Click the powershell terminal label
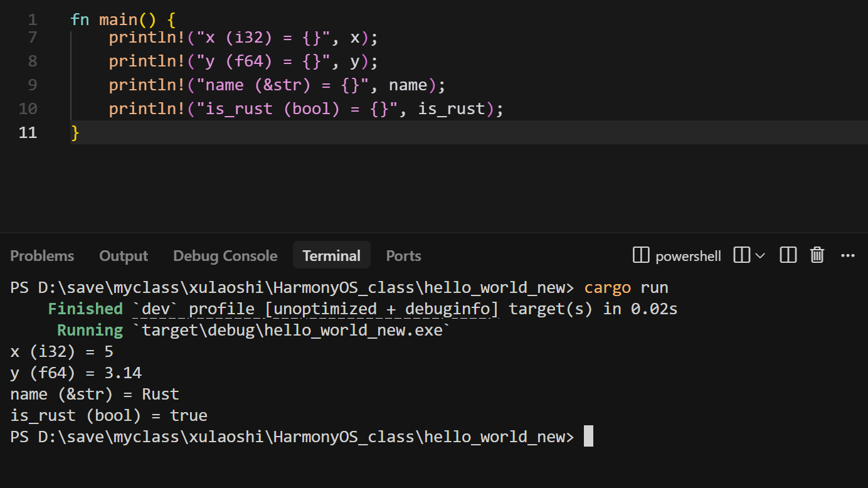This screenshot has height=488, width=868. click(x=688, y=256)
